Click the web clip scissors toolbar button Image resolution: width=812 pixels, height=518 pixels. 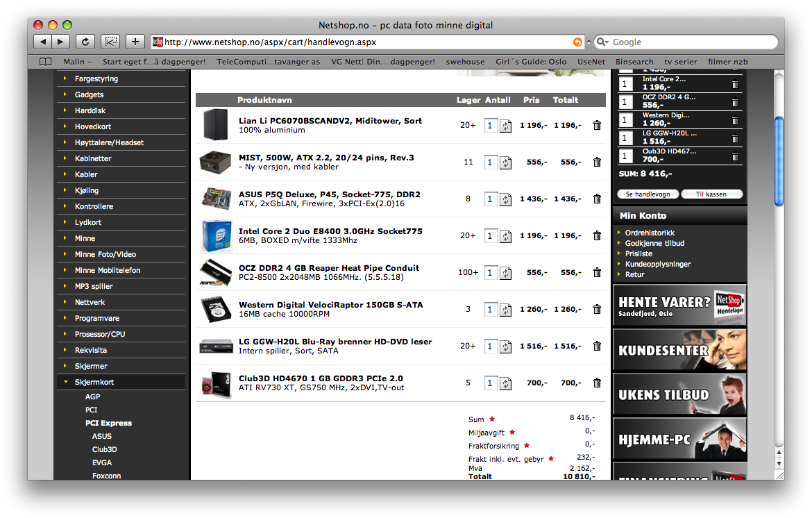click(x=110, y=42)
